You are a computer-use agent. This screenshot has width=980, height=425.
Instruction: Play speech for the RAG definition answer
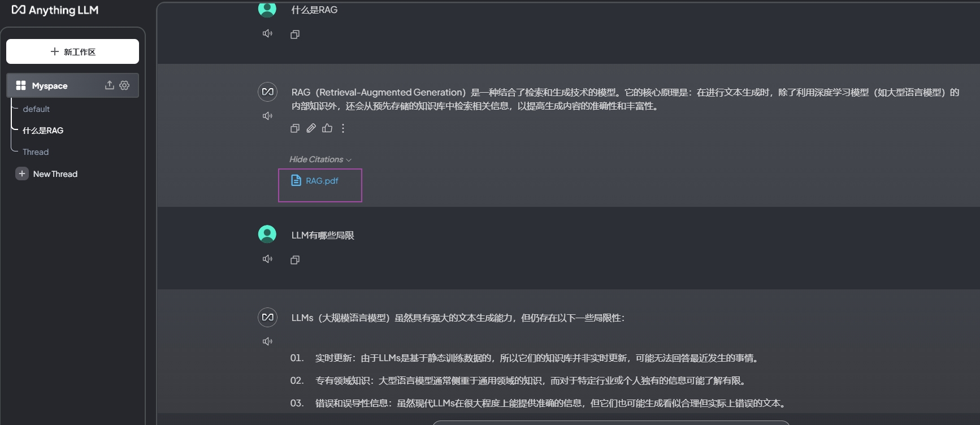[267, 116]
